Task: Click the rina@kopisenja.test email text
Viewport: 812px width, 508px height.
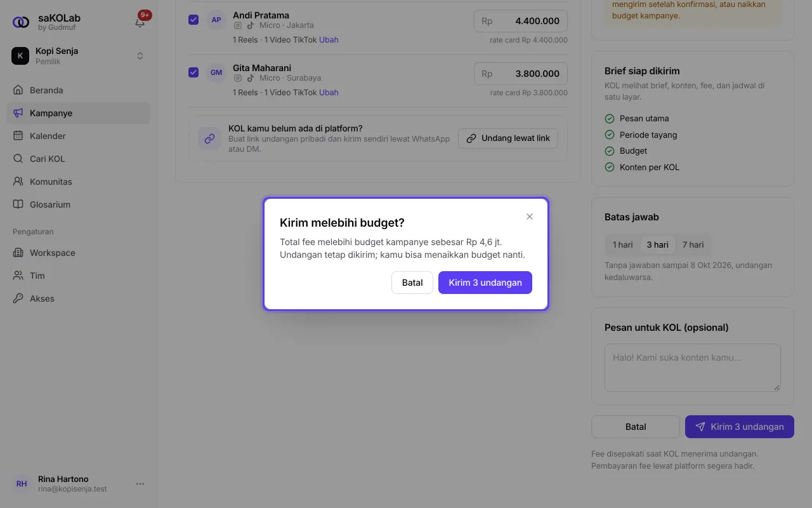Action: click(x=72, y=489)
